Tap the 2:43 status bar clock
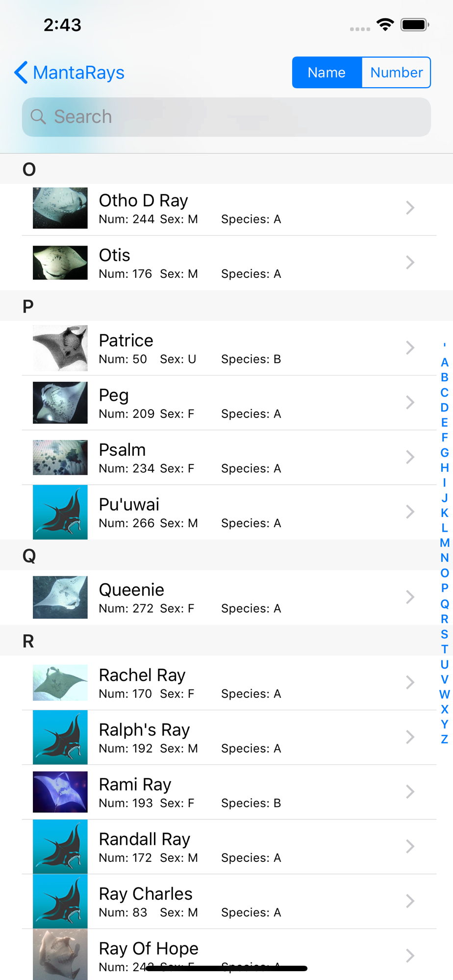The width and height of the screenshot is (453, 980). point(62,25)
